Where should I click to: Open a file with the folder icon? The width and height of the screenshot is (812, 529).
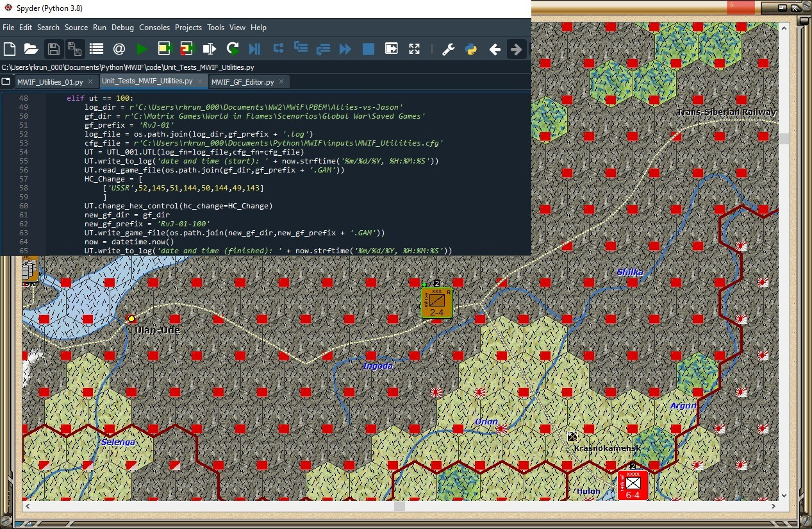pyautogui.click(x=31, y=49)
